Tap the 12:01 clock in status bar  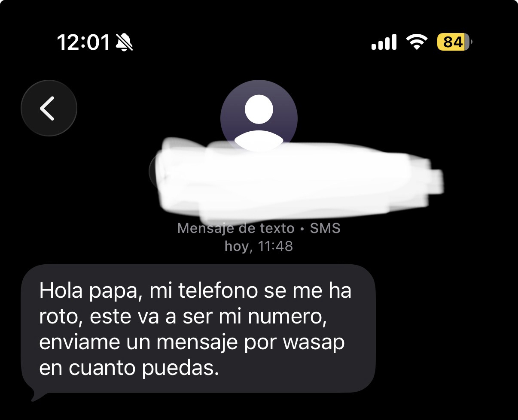point(84,42)
